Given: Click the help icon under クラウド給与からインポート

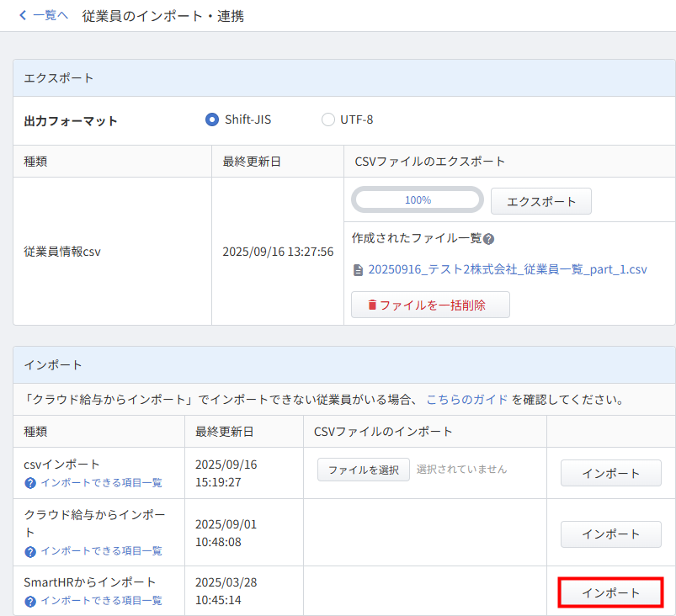Looking at the screenshot, I should (30, 551).
